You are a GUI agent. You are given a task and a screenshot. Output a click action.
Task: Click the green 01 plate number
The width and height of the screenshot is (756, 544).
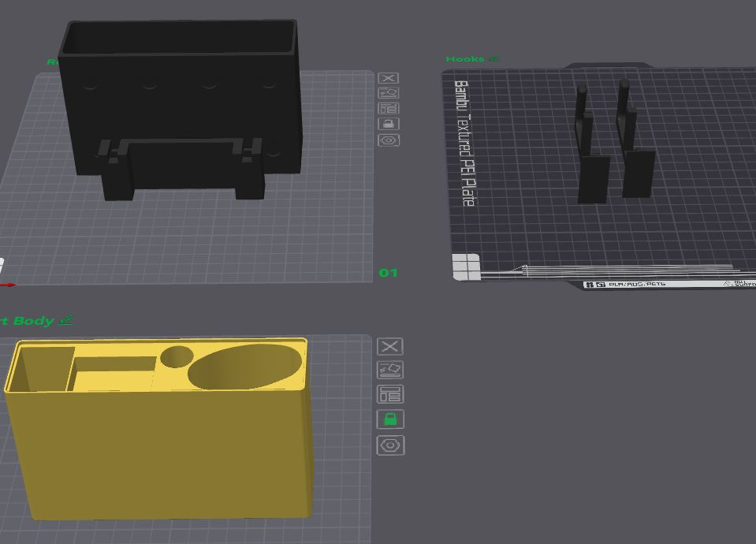388,273
